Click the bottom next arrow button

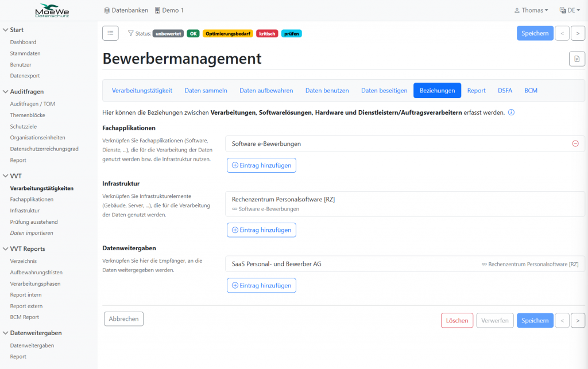(578, 320)
